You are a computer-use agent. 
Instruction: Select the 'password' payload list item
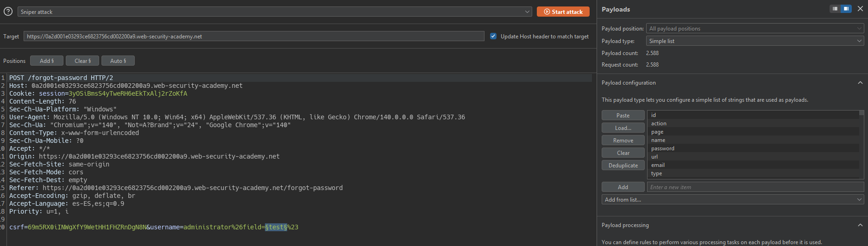[663, 148]
